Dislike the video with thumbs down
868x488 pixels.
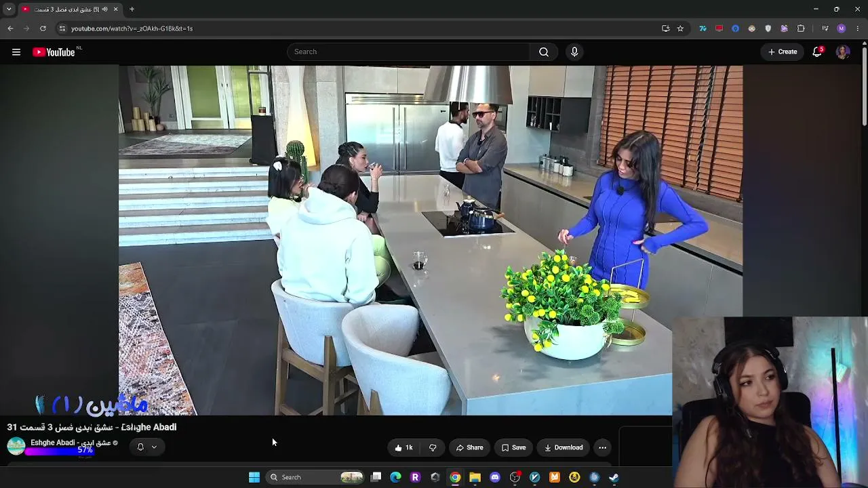433,447
